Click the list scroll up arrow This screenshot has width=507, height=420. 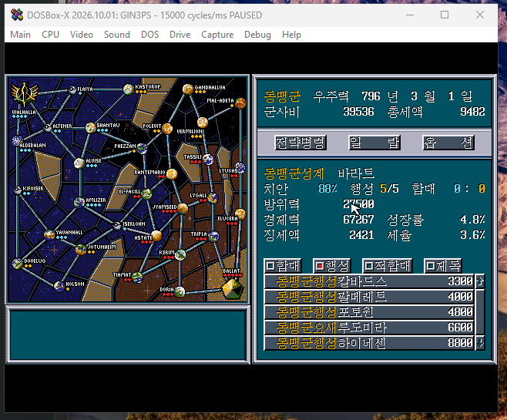(480, 281)
